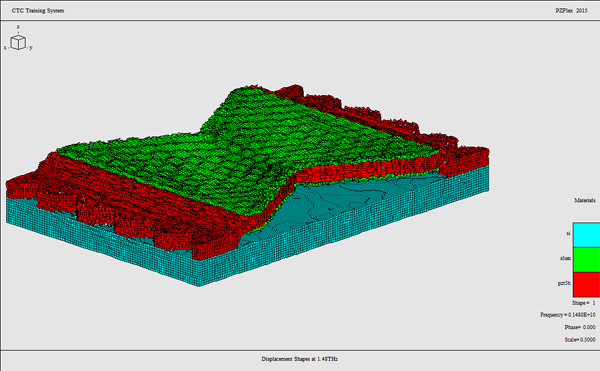Select the cyan si material swatch
Viewport: 600px width, 371px height.
[586, 235]
